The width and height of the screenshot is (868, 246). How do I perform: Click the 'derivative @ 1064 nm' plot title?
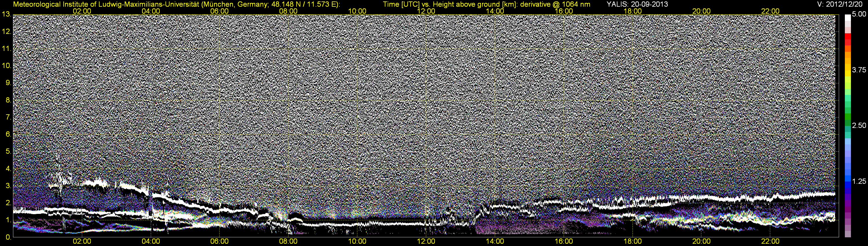[555, 4]
